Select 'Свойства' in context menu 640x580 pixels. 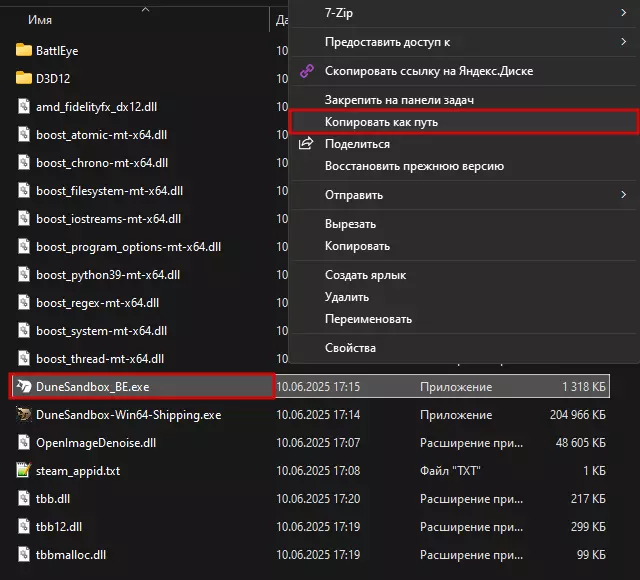[350, 348]
